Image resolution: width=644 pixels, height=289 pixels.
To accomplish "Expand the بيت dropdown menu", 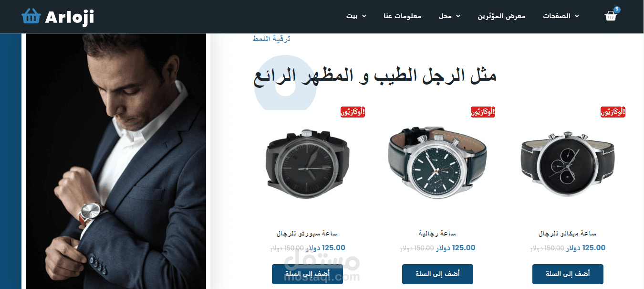I will click(x=356, y=16).
